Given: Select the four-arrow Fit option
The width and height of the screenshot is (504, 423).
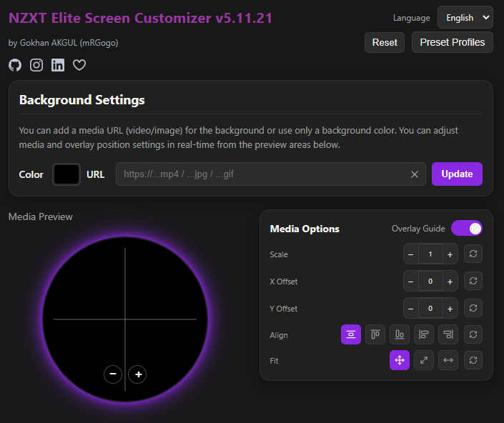Looking at the screenshot, I should click(x=400, y=360).
